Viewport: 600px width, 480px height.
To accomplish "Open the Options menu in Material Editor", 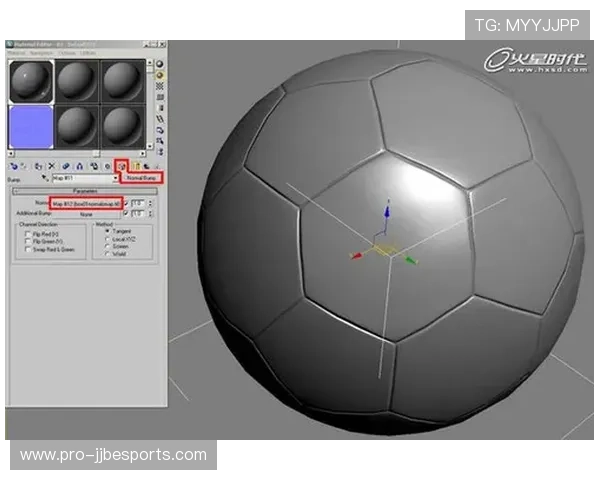I will coord(67,53).
